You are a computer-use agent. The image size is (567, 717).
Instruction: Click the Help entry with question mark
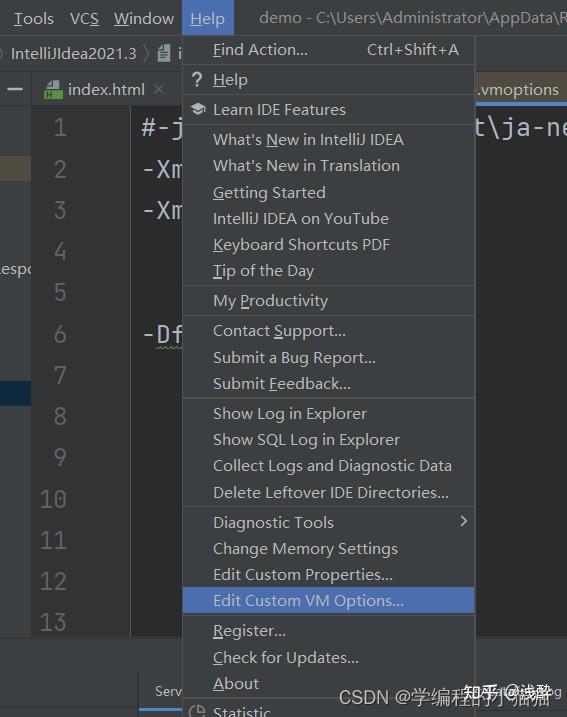(x=328, y=80)
